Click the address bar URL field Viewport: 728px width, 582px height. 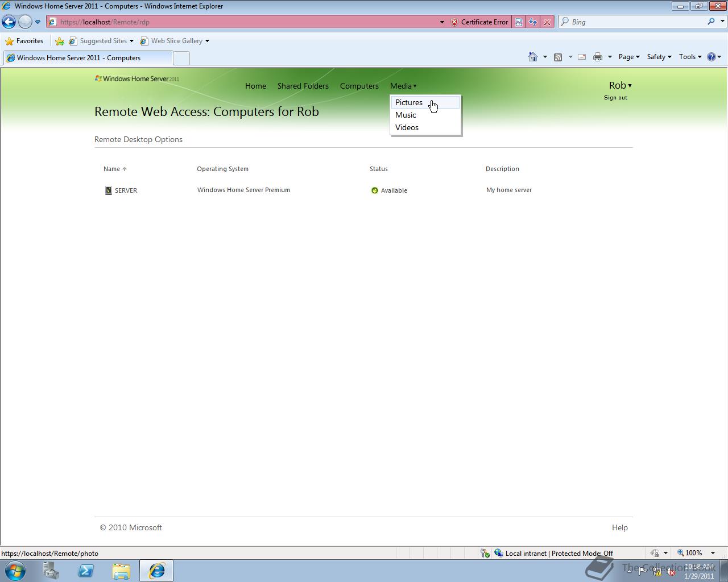pos(245,22)
